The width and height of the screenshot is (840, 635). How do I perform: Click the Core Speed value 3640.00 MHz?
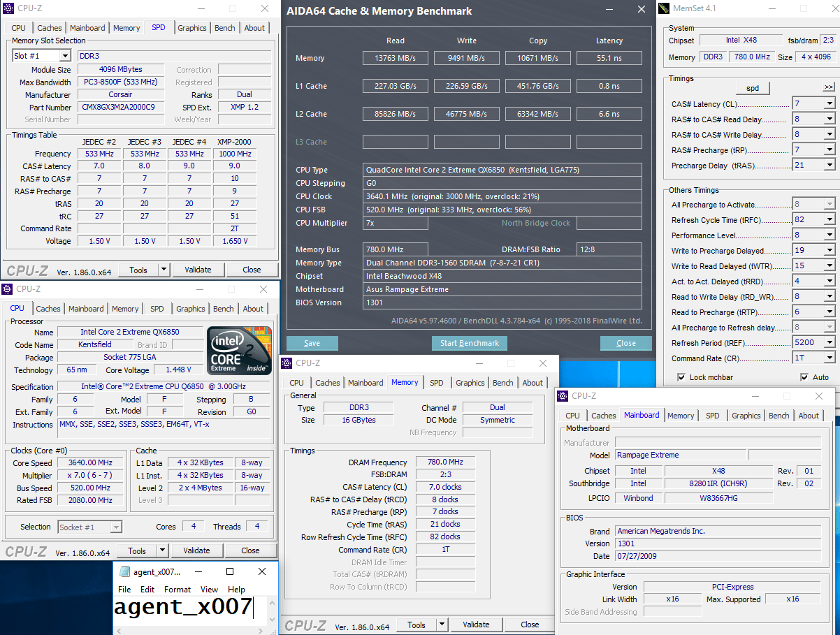point(90,462)
